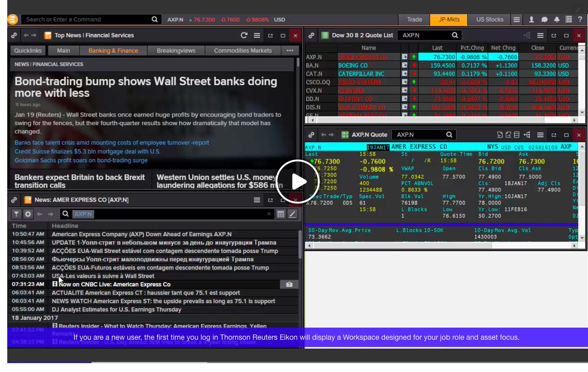The height and width of the screenshot is (372, 588).
Task: Click the quote object icon in CATERPILLAR INC row
Action: (405, 74)
